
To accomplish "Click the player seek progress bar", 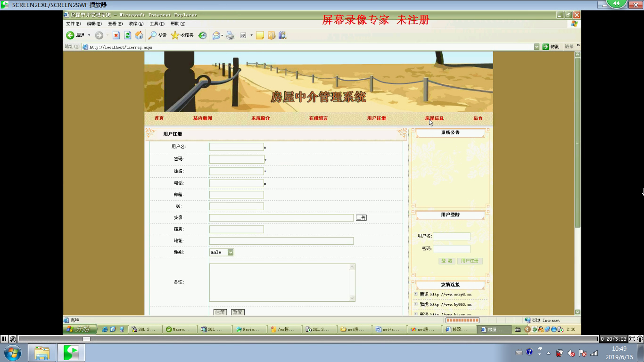I will 309,339.
